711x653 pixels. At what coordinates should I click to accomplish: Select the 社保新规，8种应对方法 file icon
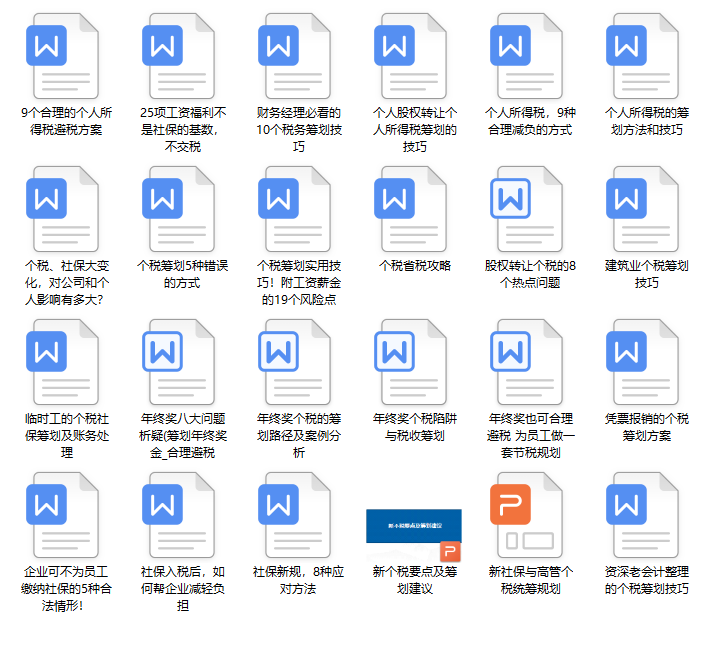click(295, 515)
